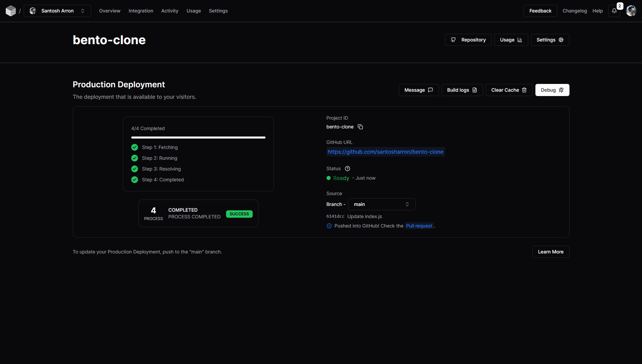Screen dimensions: 642x364
Task: Open the Integration tab
Action: (x=141, y=11)
